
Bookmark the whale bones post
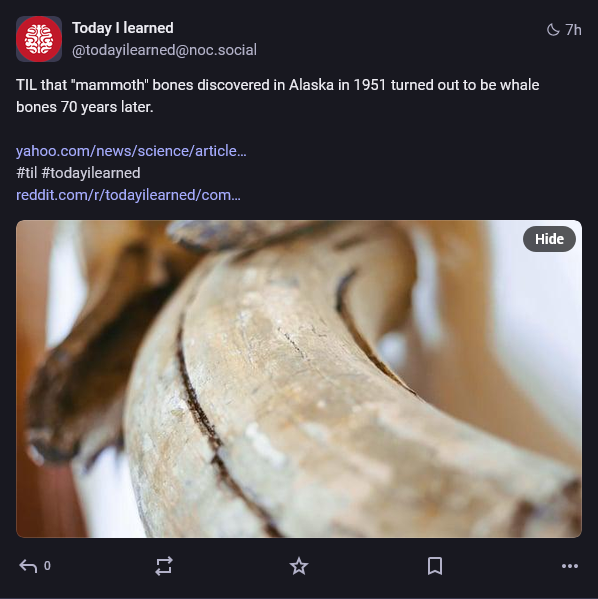click(x=435, y=566)
